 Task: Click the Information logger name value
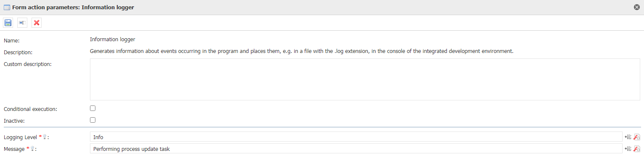[113, 39]
